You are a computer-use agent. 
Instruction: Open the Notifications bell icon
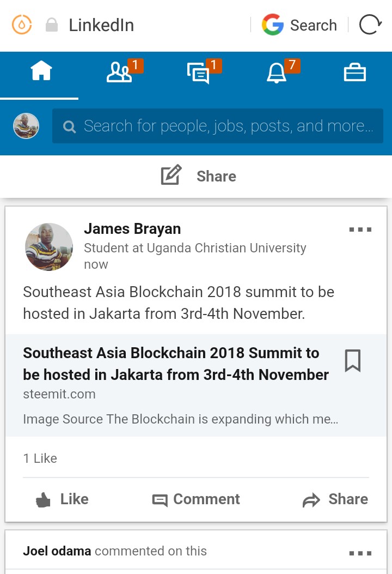[x=277, y=72]
